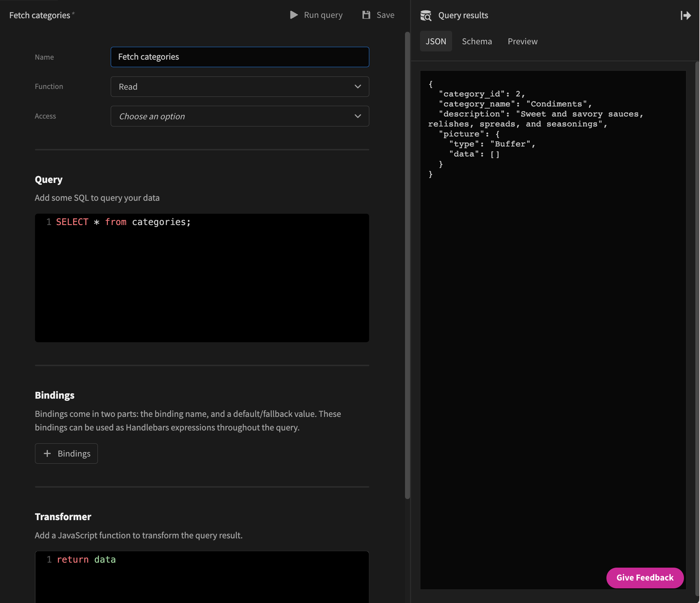Click the JSON tab view icon
This screenshot has height=603, width=700.
click(x=436, y=41)
